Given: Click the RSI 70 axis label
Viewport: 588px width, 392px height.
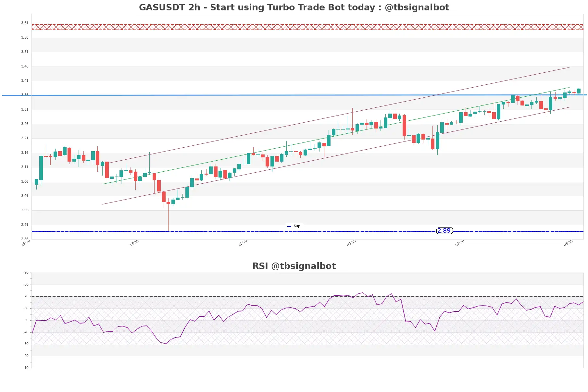Looking at the screenshot, I should click(x=26, y=296).
